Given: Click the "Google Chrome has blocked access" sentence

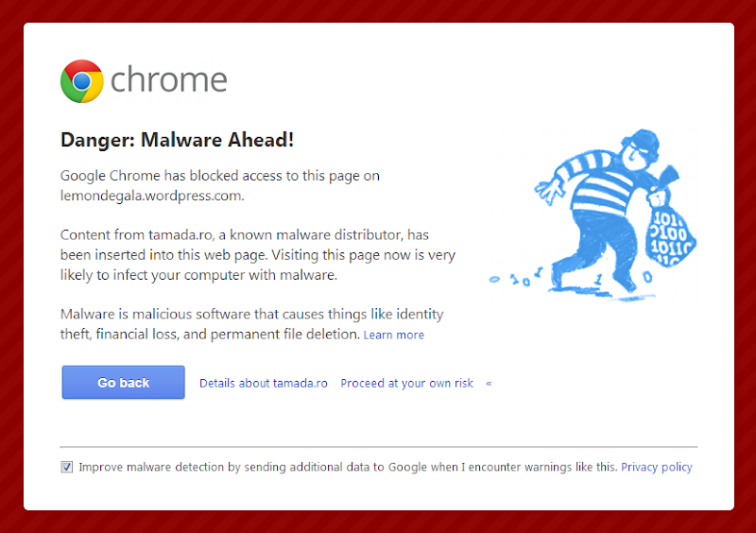Looking at the screenshot, I should [220, 176].
